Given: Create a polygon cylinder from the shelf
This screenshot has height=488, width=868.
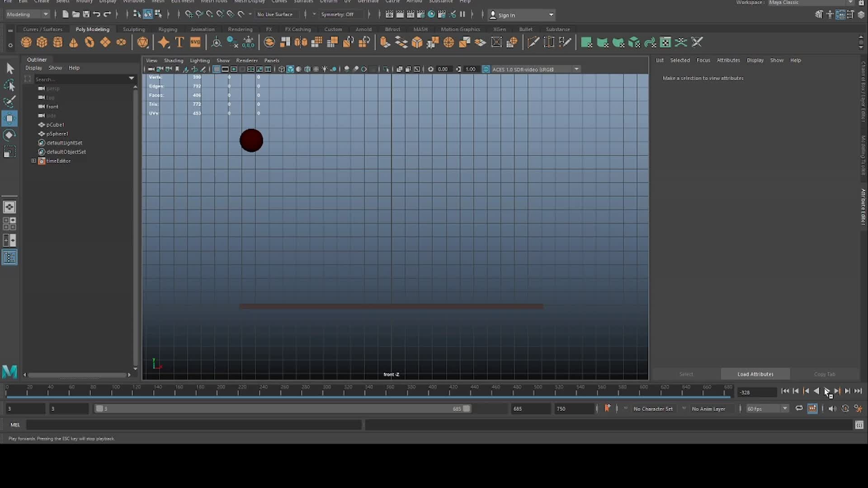Looking at the screenshot, I should pyautogui.click(x=57, y=42).
